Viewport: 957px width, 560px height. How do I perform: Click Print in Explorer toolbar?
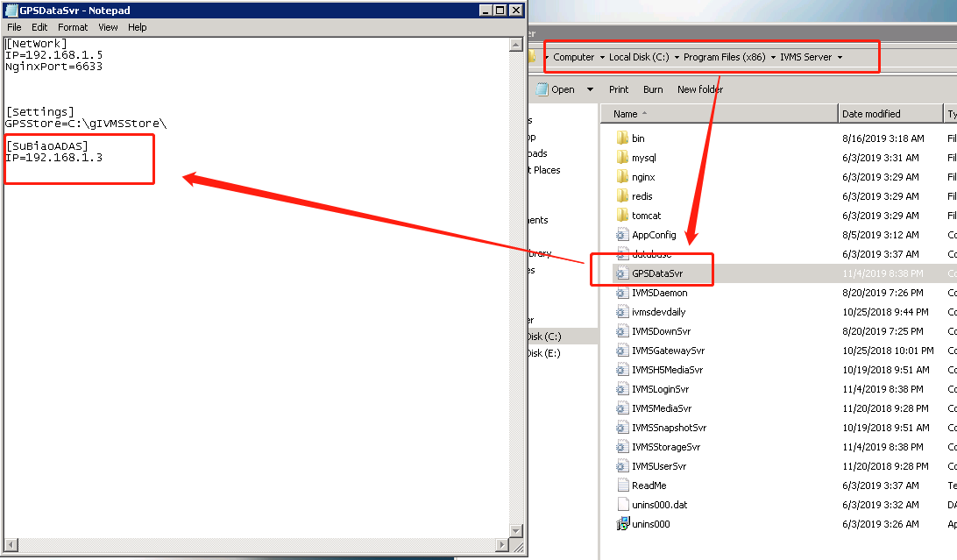coord(618,89)
